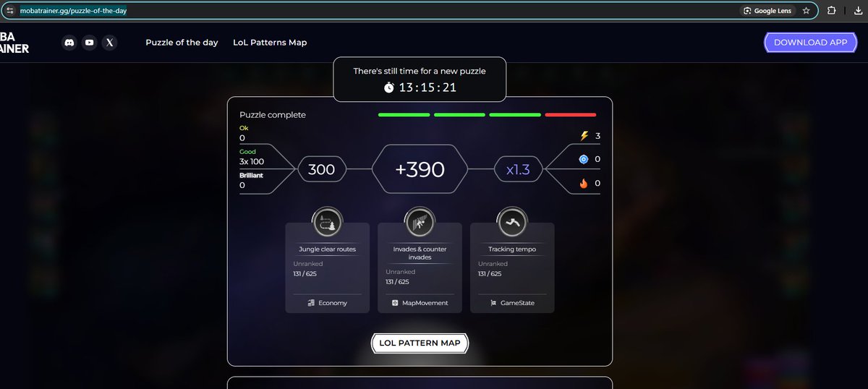The image size is (868, 389).
Task: Open the Tracking tempo card
Action: point(512,268)
